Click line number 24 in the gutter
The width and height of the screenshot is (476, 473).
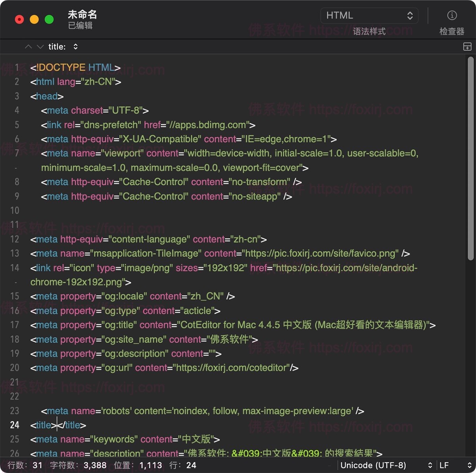15,425
